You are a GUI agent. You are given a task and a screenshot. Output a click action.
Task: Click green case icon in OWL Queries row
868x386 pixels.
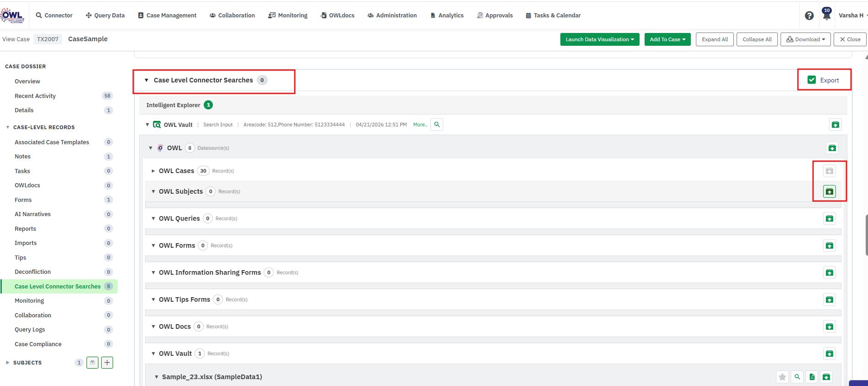830,218
